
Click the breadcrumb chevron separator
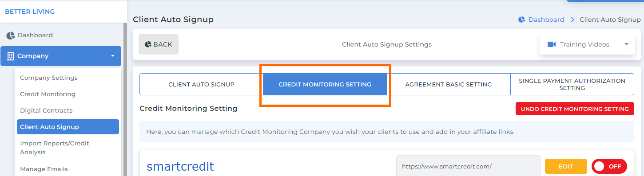click(x=572, y=20)
